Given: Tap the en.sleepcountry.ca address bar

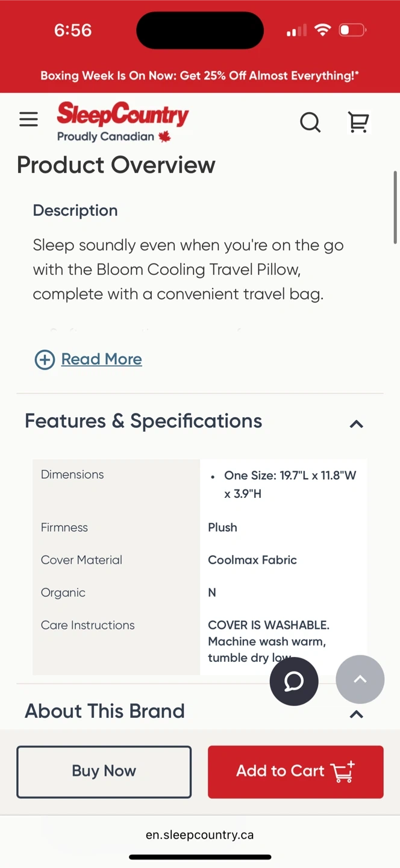Looking at the screenshot, I should [200, 835].
